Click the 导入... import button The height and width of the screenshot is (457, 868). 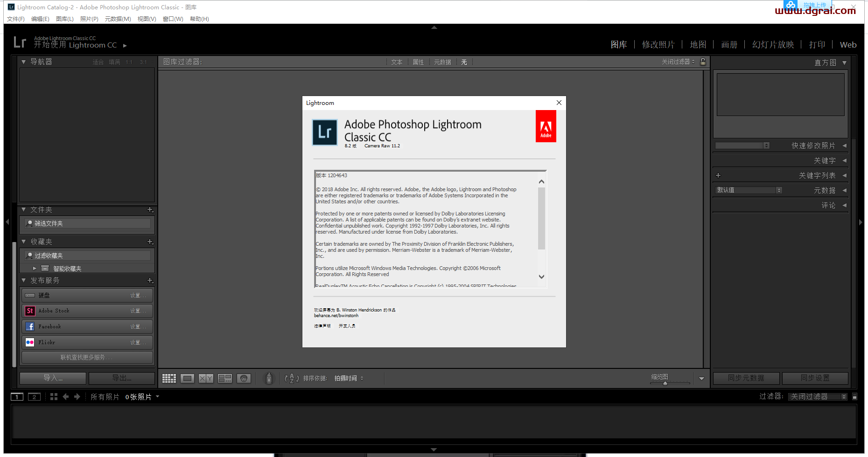click(x=53, y=378)
